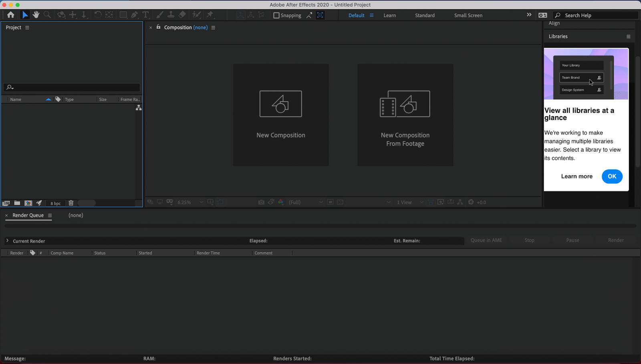Viewport: 641px width, 364px height.
Task: Click the Learn more link
Action: click(576, 176)
